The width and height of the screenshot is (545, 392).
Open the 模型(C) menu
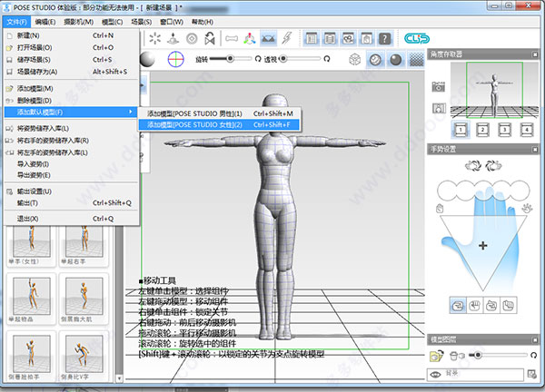[x=113, y=22]
